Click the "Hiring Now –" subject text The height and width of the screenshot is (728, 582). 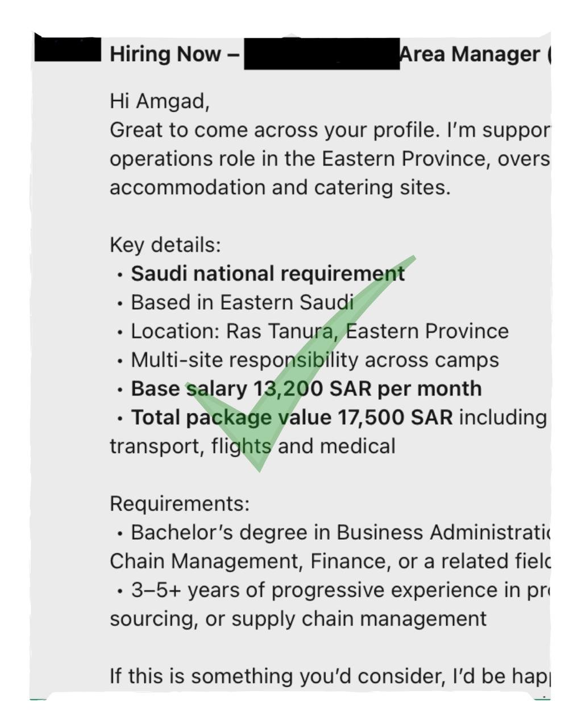tap(174, 54)
